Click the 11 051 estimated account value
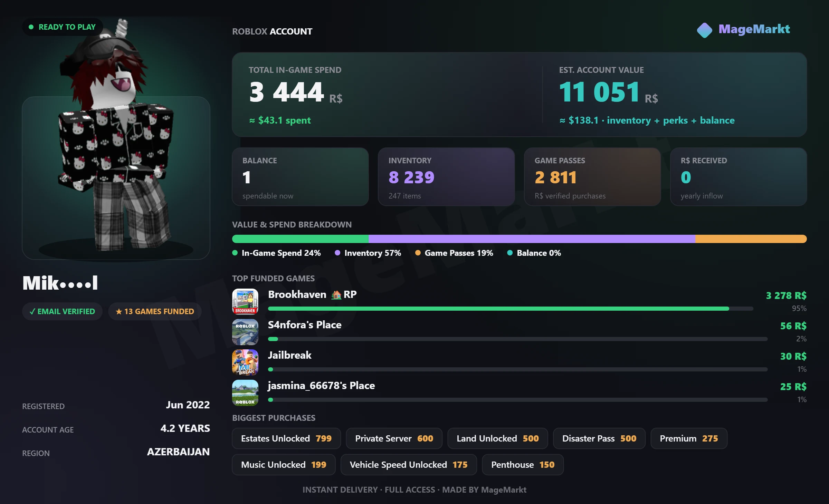This screenshot has height=504, width=829. tap(599, 92)
